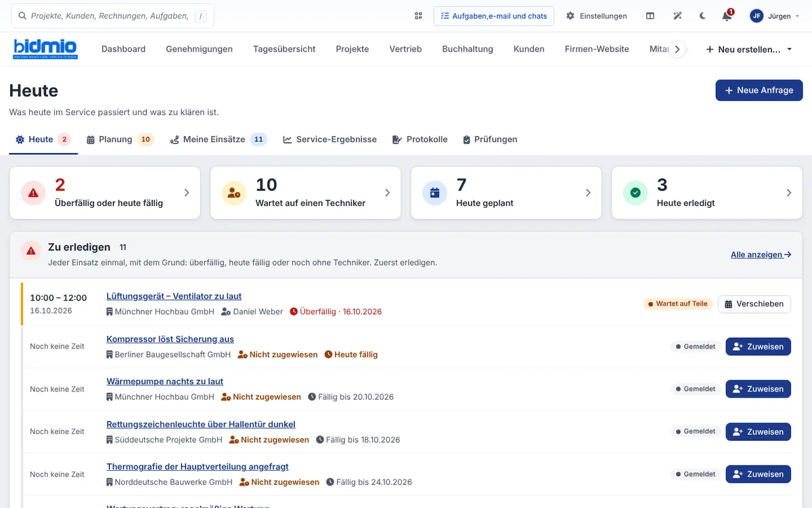This screenshot has height=508, width=812.
Task: Open the Service-Ergebnisse tab
Action: click(330, 140)
